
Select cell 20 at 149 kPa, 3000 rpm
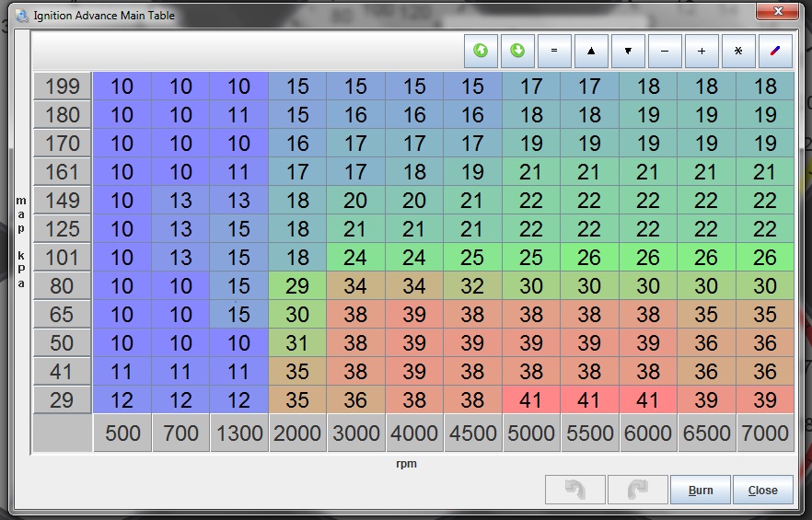pos(356,200)
